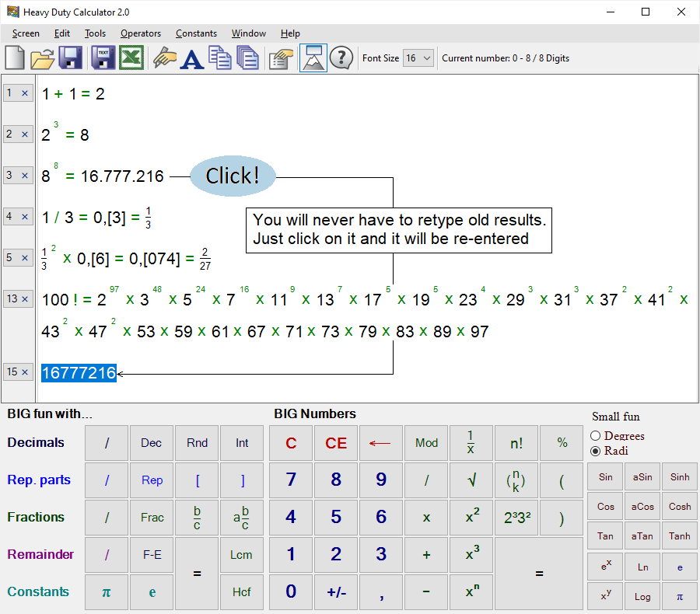Screen dimensions: 700x614
Task: Enable Degrees mode
Action: point(594,436)
